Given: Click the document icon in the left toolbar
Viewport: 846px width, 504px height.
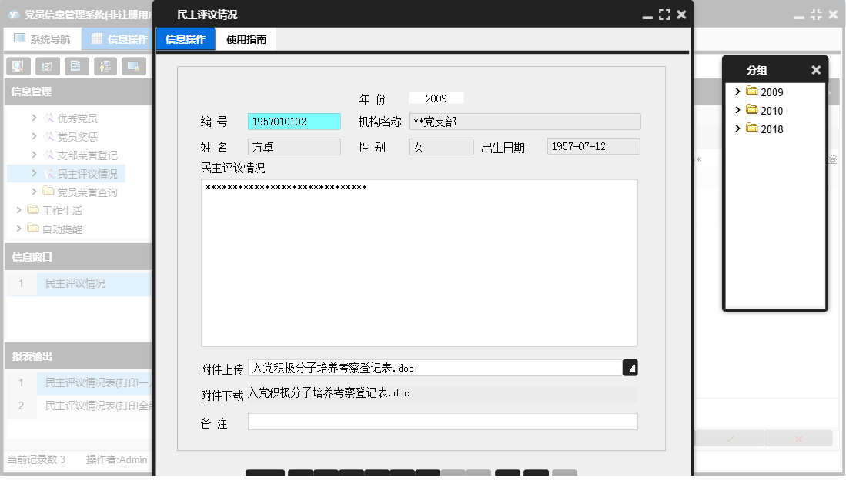Looking at the screenshot, I should tap(78, 66).
